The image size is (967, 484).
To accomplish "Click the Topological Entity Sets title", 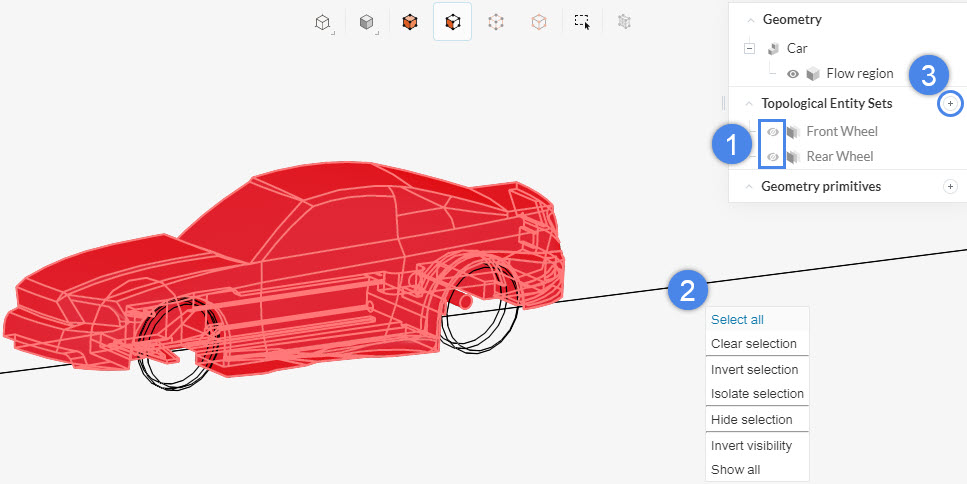I will (x=826, y=104).
